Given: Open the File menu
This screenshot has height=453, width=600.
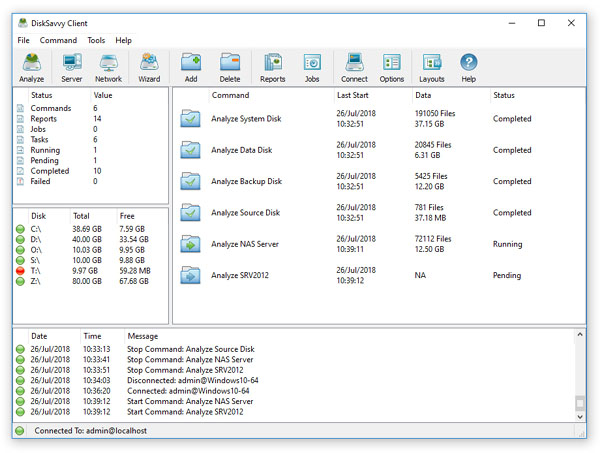Looking at the screenshot, I should coord(23,40).
